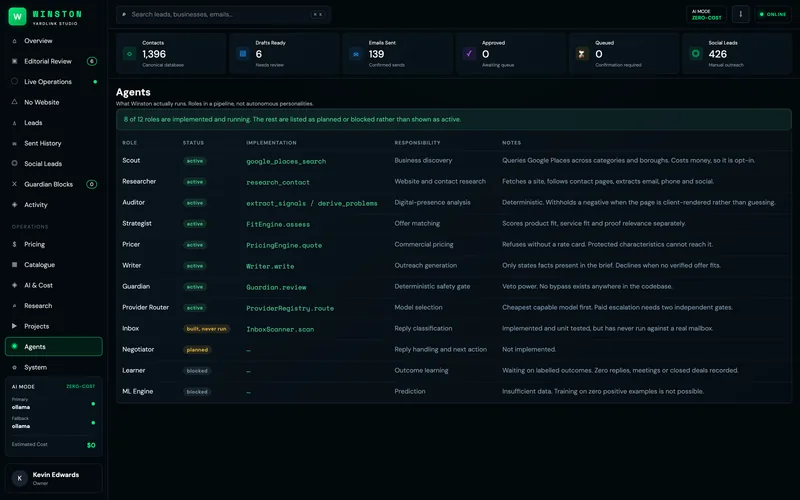Click the 'built, never run' Inbox badge
800x500 pixels.
(x=207, y=329)
